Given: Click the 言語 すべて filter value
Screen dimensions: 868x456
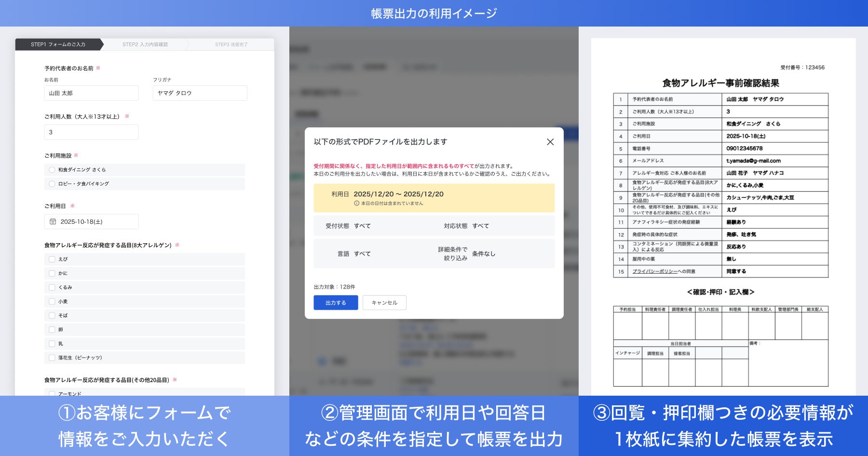Looking at the screenshot, I should [362, 254].
